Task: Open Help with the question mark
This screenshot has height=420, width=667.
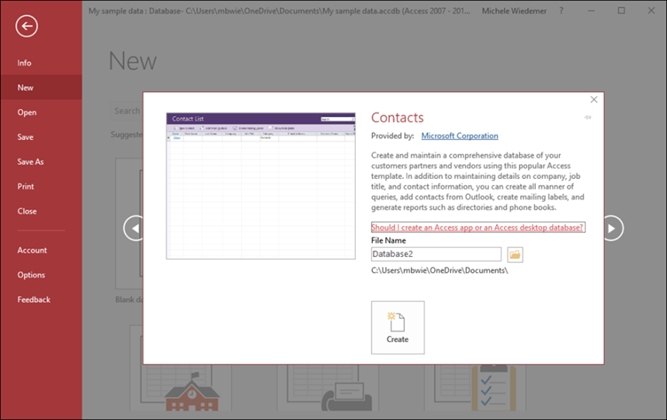Action: (x=561, y=11)
